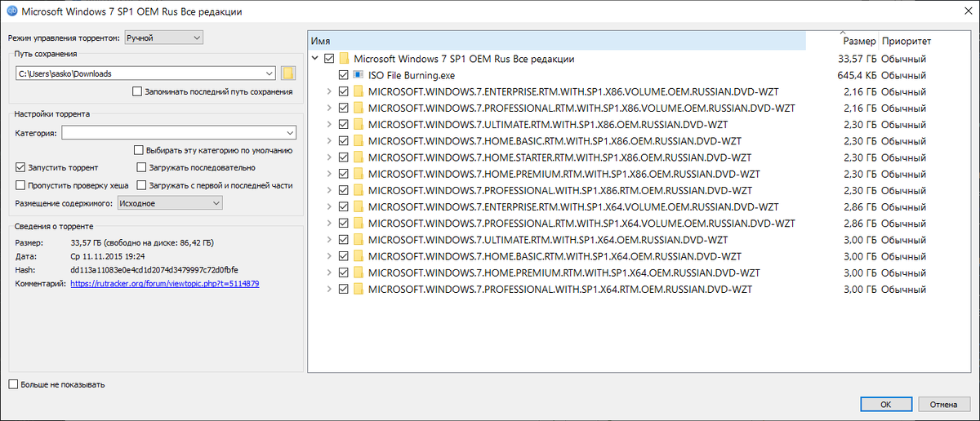Click the 'Обычный' priority of HOME.BASIC X86 row
This screenshot has width=980, height=421.
[x=904, y=141]
